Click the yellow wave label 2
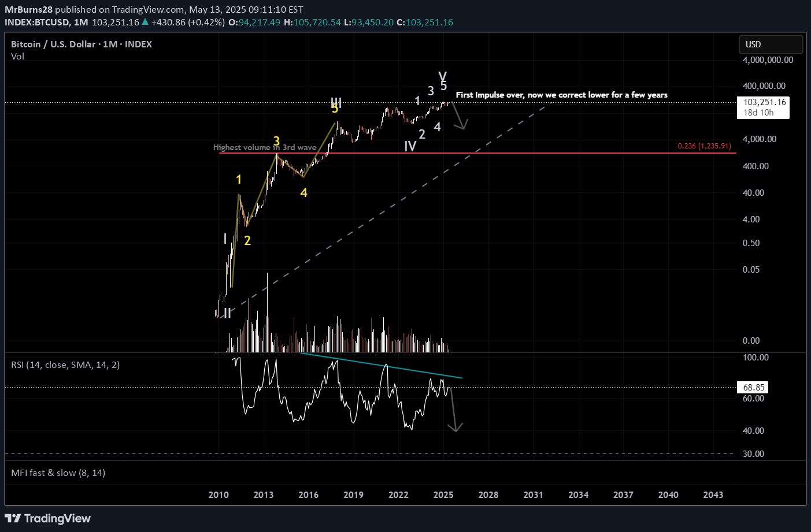This screenshot has height=532, width=811. 247,240
